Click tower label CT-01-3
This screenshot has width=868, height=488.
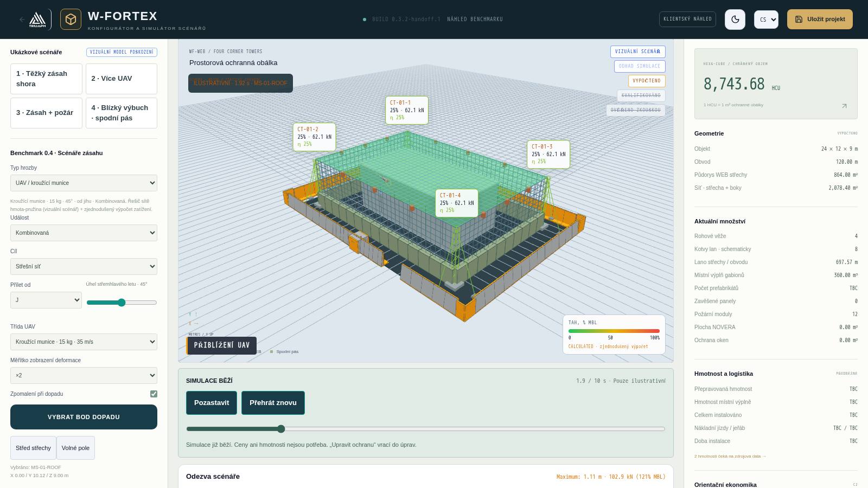[548, 154]
